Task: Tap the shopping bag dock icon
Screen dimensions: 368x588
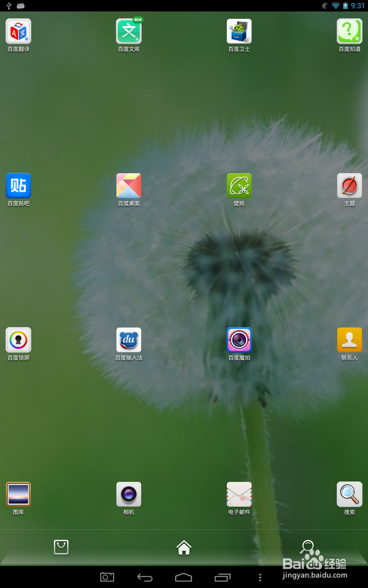Action: pos(61,547)
